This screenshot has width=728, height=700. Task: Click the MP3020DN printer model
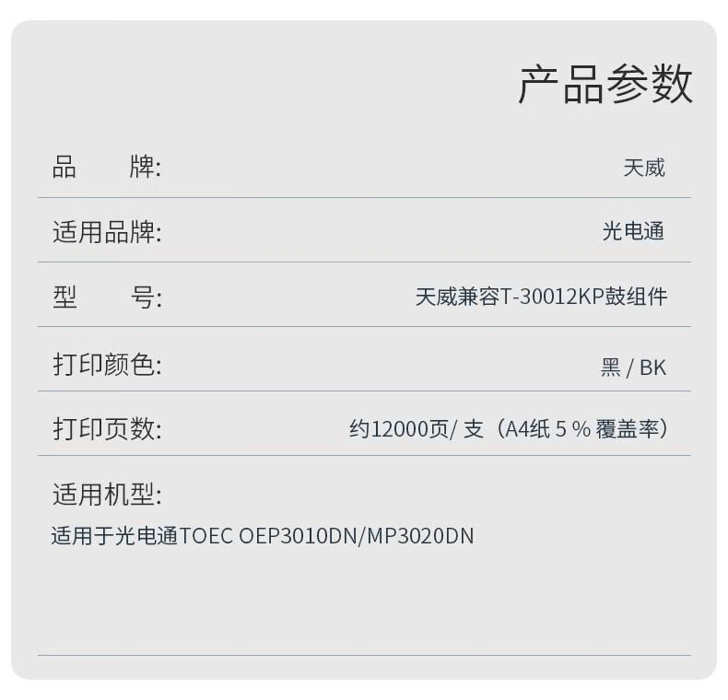[420, 536]
